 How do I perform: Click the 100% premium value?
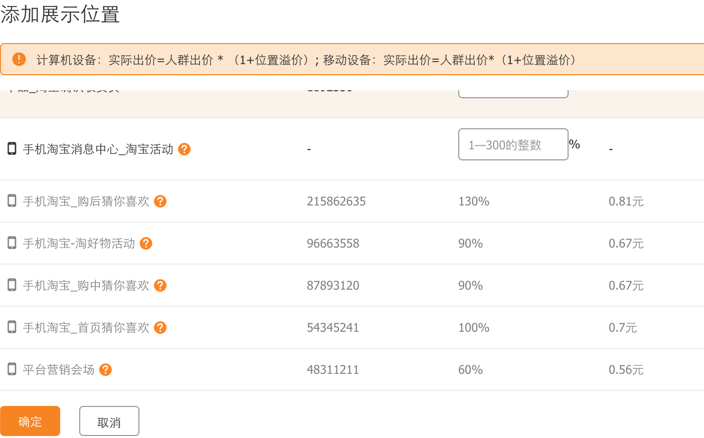(474, 328)
